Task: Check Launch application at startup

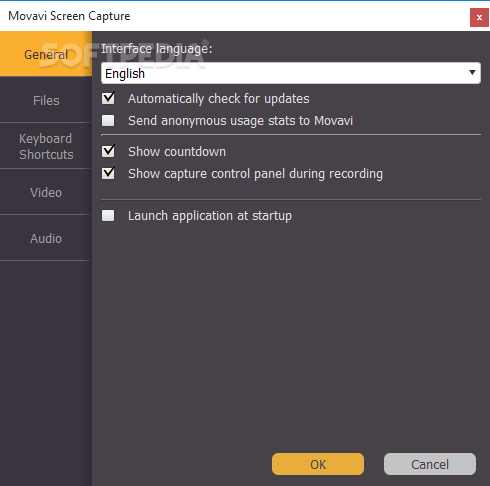Action: pyautogui.click(x=108, y=215)
